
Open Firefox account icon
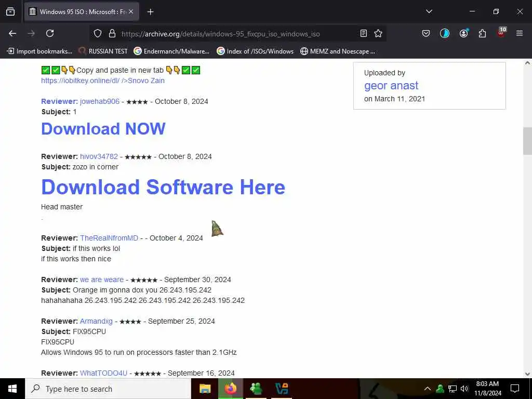tap(463, 33)
